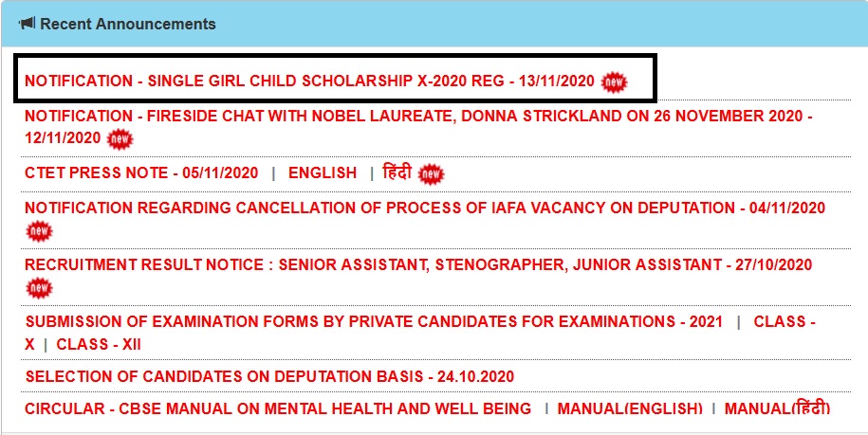Viewport: 868px width, 435px height.
Task: Click new badge next to CTET Hindi link
Action: point(431,174)
